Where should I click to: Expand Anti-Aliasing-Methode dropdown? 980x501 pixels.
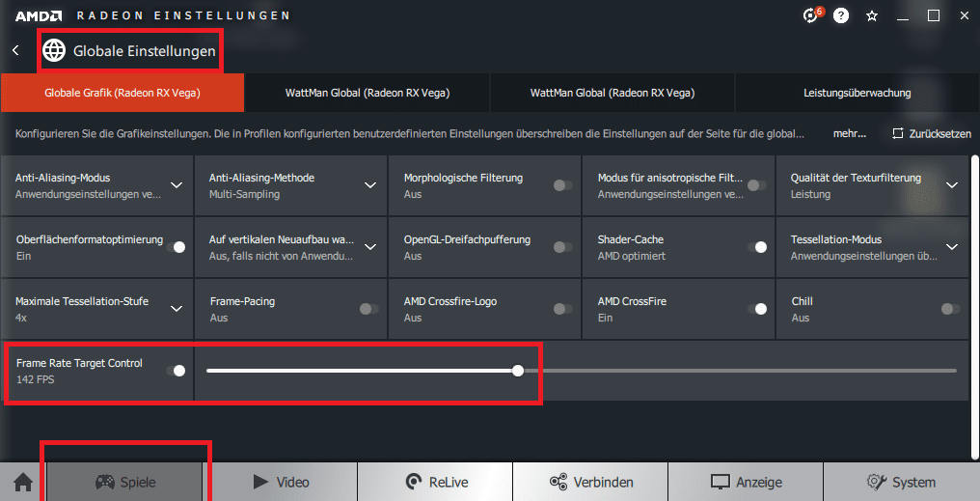(x=370, y=185)
